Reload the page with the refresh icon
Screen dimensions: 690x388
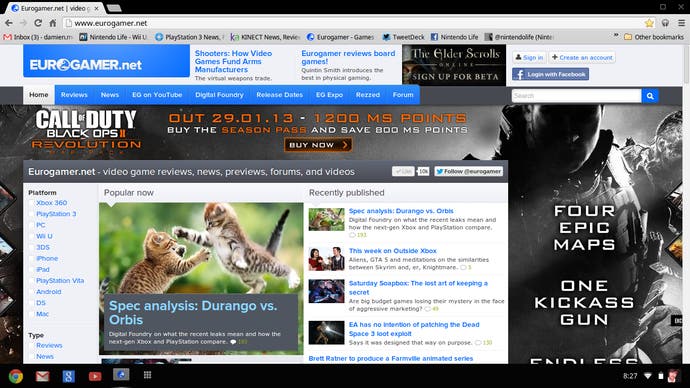pyautogui.click(x=38, y=23)
